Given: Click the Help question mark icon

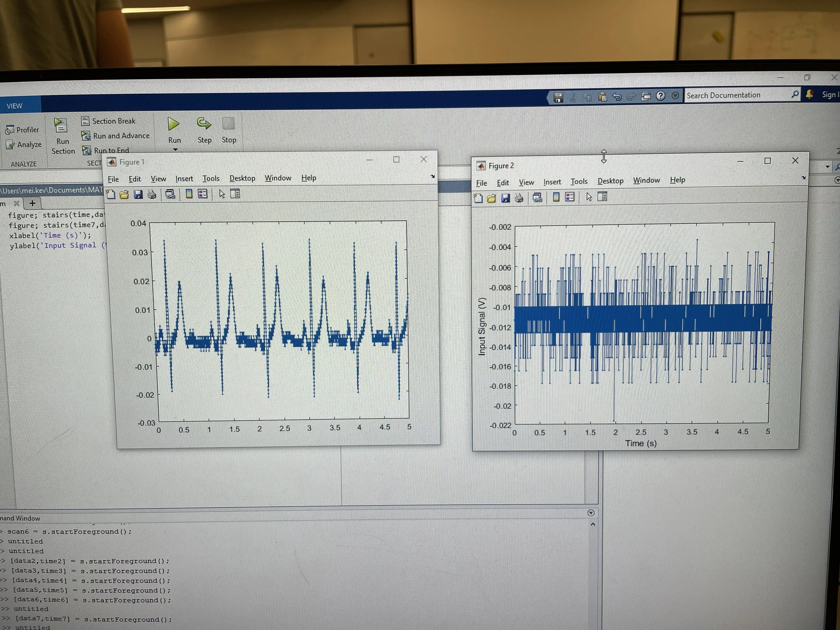Looking at the screenshot, I should tap(660, 96).
